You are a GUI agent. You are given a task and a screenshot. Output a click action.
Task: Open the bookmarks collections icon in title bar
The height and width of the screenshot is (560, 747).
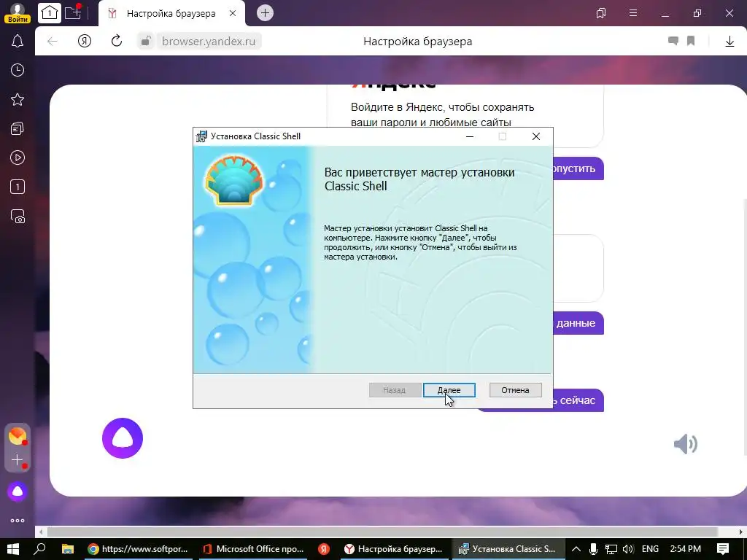pyautogui.click(x=601, y=13)
